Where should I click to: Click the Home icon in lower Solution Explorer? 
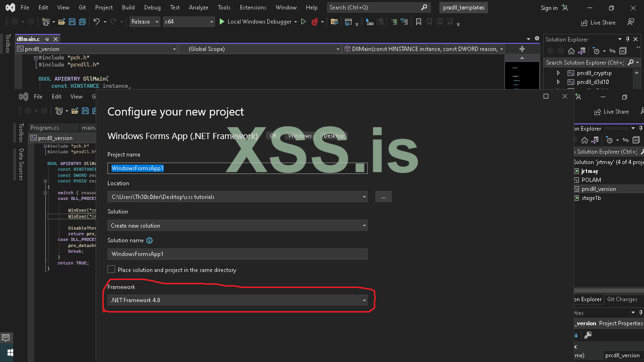click(x=585, y=140)
